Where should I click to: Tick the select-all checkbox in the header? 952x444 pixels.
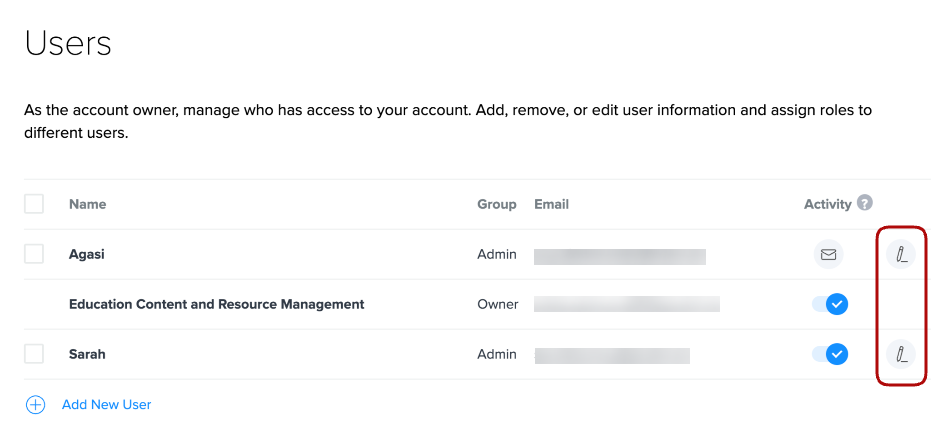coord(34,204)
